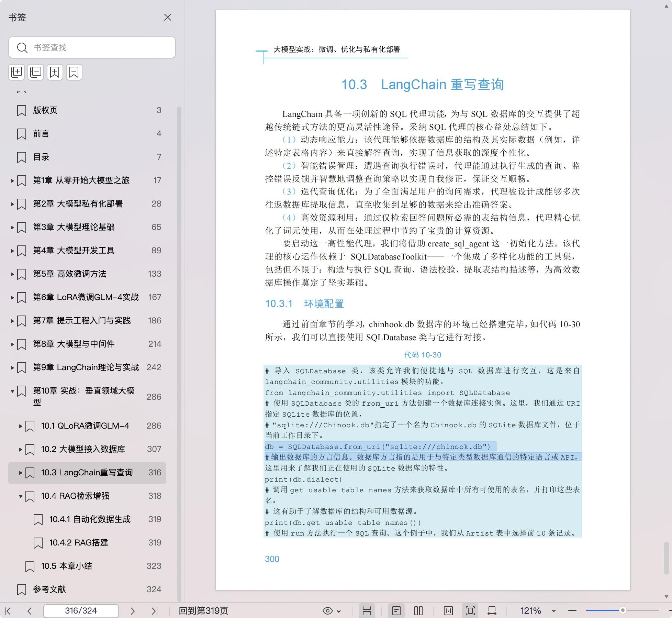672x618 pixels.
Task: Jump to the last page
Action: pyautogui.click(x=155, y=611)
